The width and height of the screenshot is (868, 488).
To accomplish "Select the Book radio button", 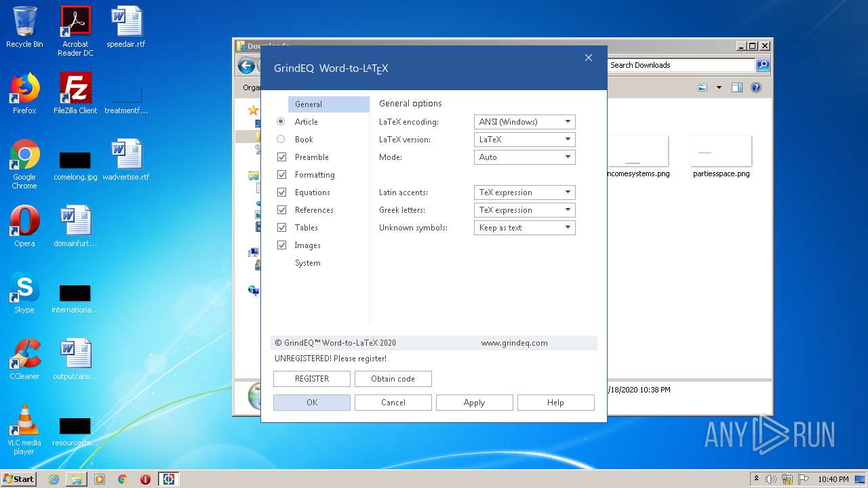I will (x=281, y=139).
